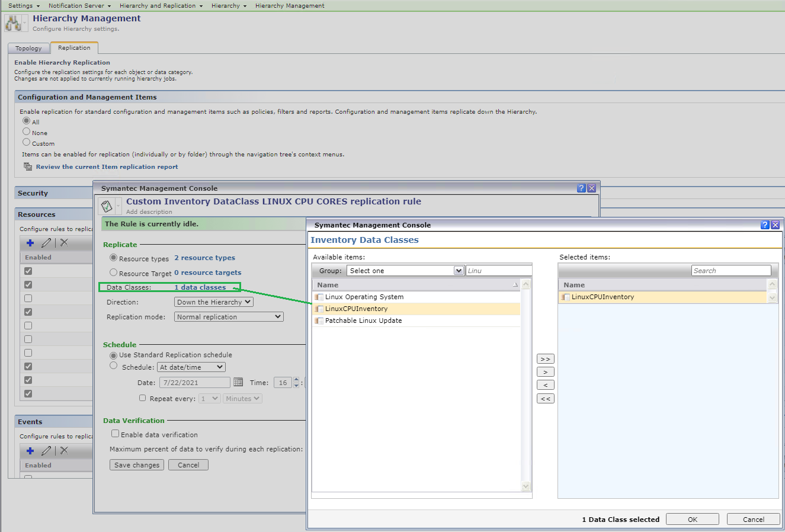Viewport: 785px width, 532px height.
Task: Open the Direction dropdown
Action: click(x=213, y=302)
